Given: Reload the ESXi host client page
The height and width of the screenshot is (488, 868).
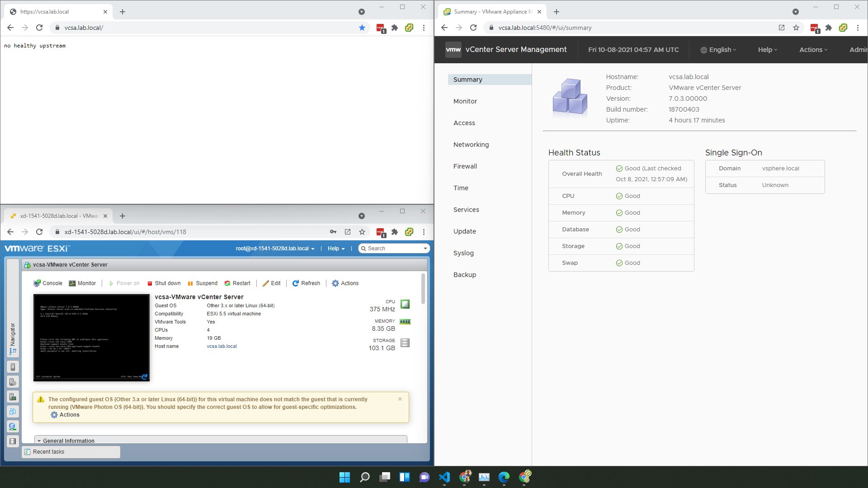Looking at the screenshot, I should tap(39, 232).
